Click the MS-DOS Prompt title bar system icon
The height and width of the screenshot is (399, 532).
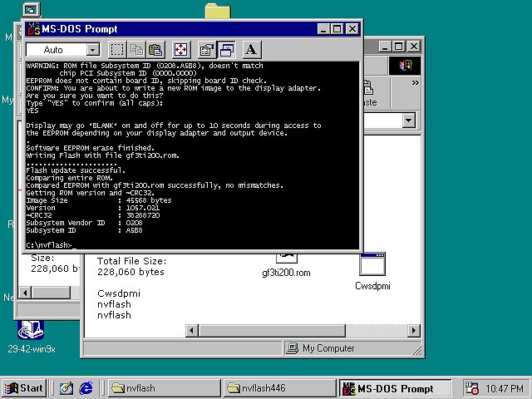[33, 29]
